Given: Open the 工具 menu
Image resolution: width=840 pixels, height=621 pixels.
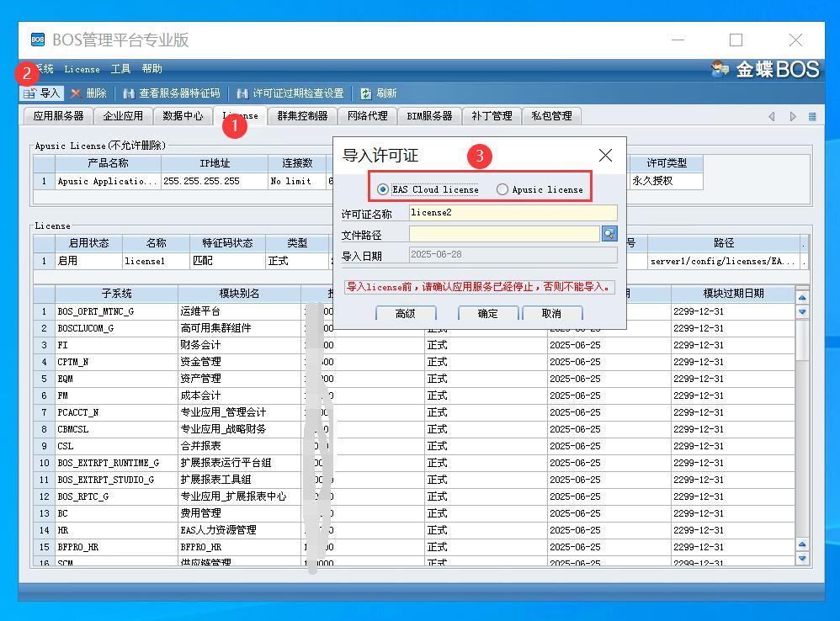Looking at the screenshot, I should [x=120, y=69].
